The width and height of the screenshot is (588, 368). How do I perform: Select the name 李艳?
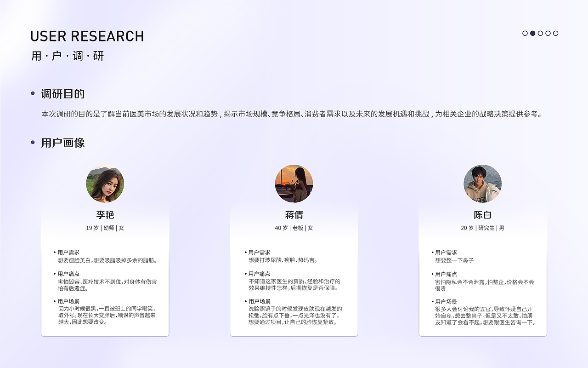105,215
